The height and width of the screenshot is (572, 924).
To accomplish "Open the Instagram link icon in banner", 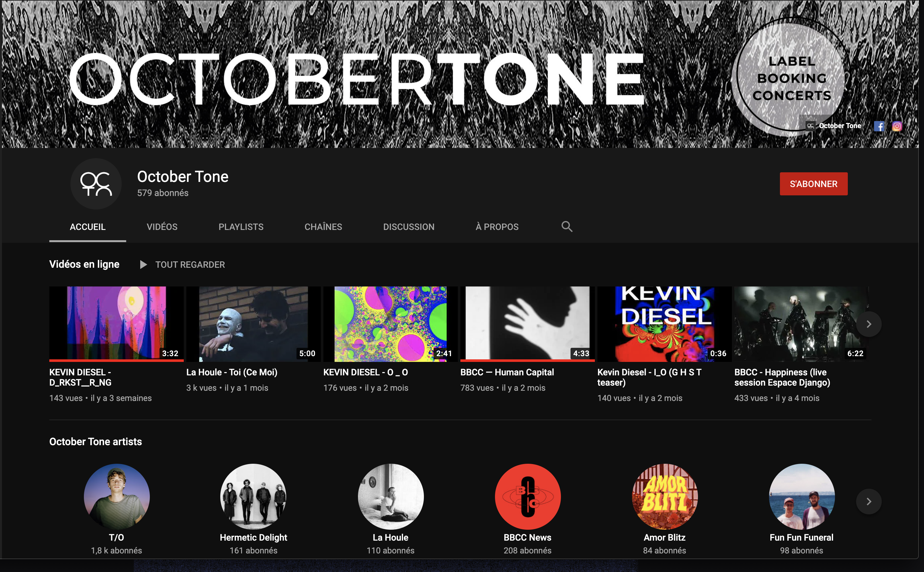I will 897,126.
